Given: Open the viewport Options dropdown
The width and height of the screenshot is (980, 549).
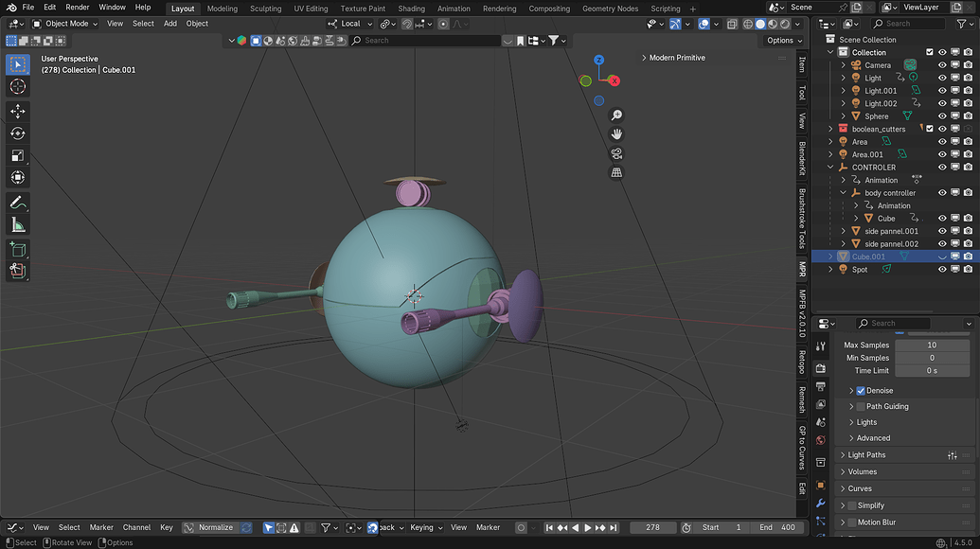Looking at the screenshot, I should (784, 41).
